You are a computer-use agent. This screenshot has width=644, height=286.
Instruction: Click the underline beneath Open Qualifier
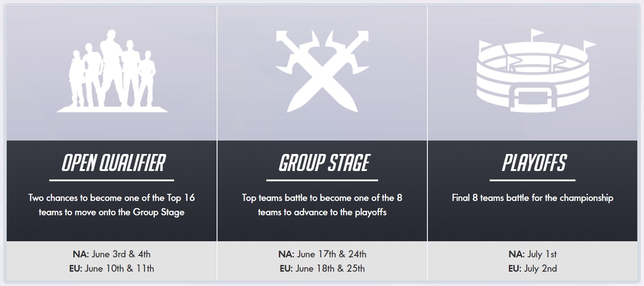[111, 180]
